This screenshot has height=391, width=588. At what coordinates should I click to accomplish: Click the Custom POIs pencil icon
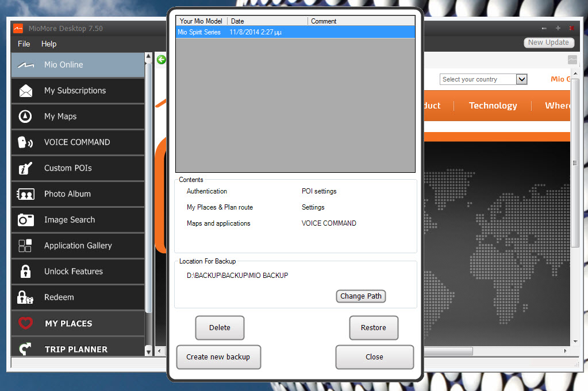(x=25, y=168)
